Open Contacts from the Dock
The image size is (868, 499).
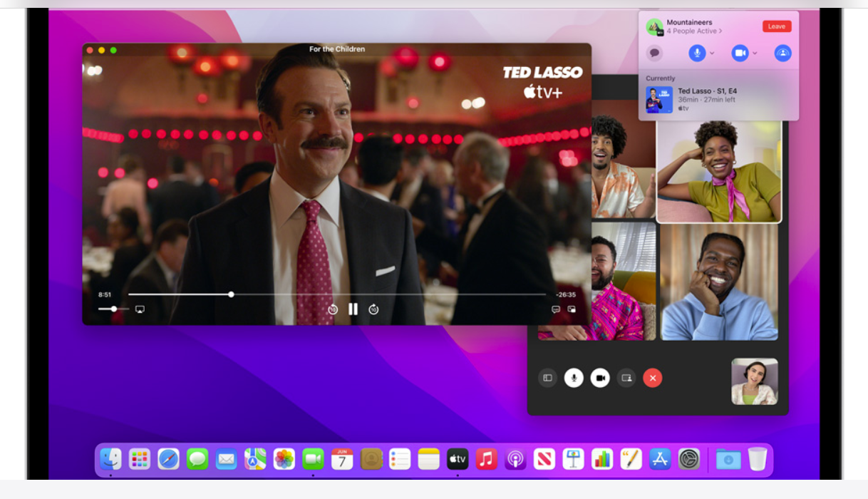coord(371,459)
